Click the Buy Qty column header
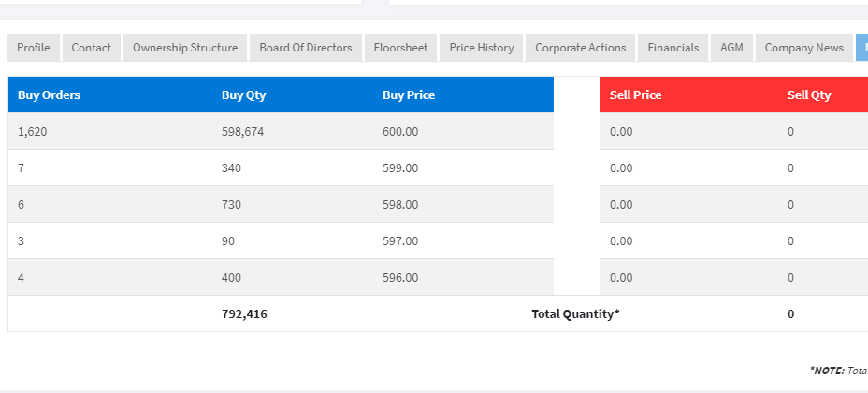The image size is (868, 393). coord(243,95)
